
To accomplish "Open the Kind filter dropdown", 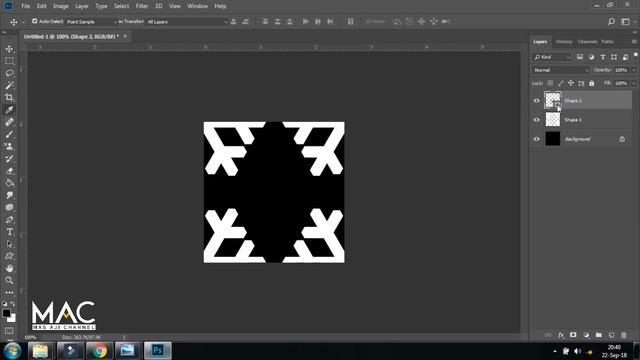I will 552,57.
